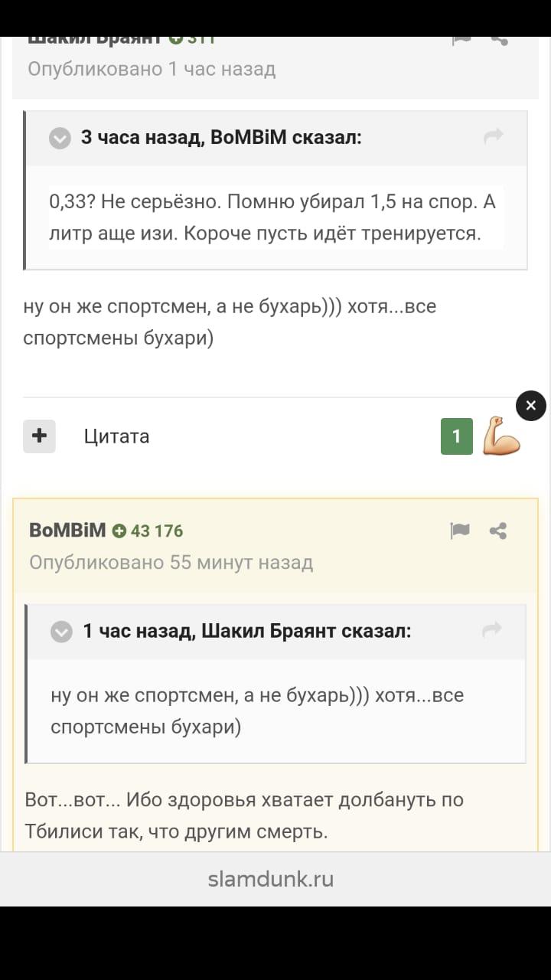The image size is (551, 980).
Task: Follow the arrow in the BoMBiM quote header
Action: pos(494,136)
